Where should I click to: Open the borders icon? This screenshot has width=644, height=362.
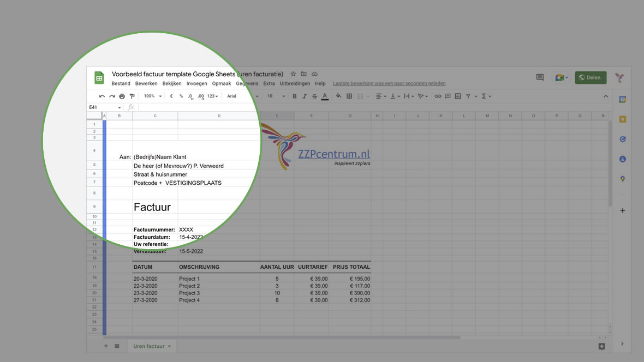pyautogui.click(x=349, y=96)
